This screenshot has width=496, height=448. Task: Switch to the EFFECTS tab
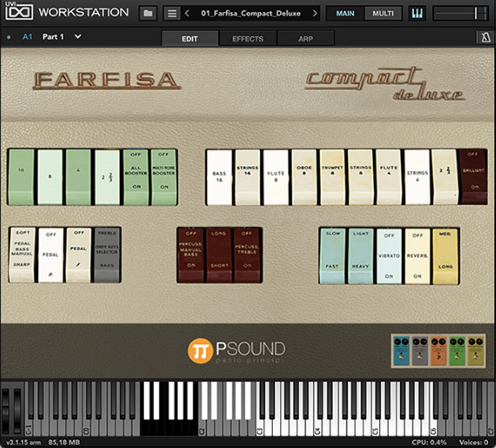(248, 39)
